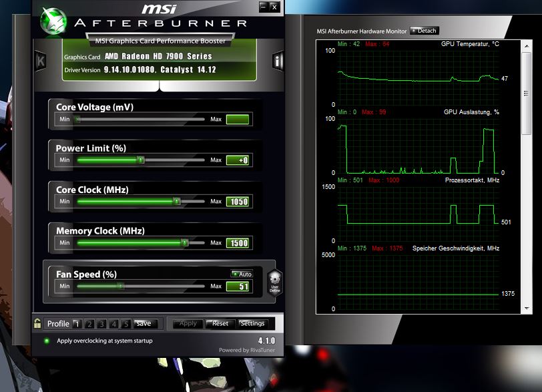Click the User Define fan gear icon
The width and height of the screenshot is (542, 392).
(275, 282)
